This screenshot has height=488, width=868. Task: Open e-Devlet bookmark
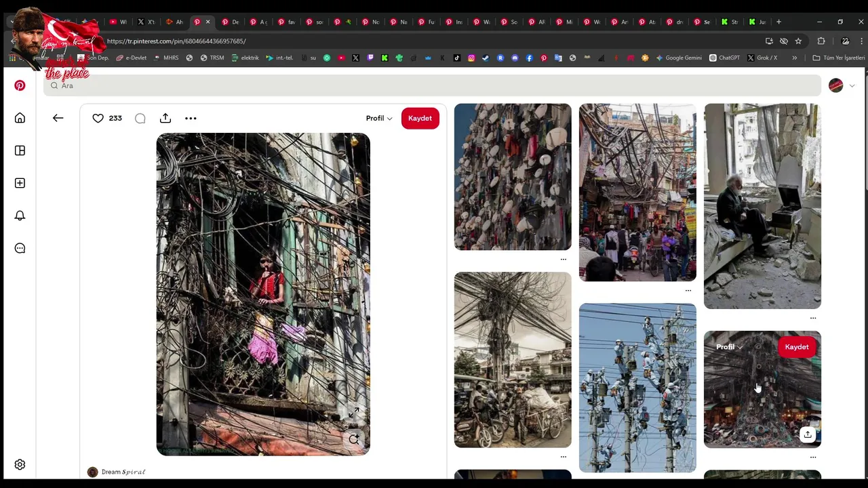click(x=131, y=58)
